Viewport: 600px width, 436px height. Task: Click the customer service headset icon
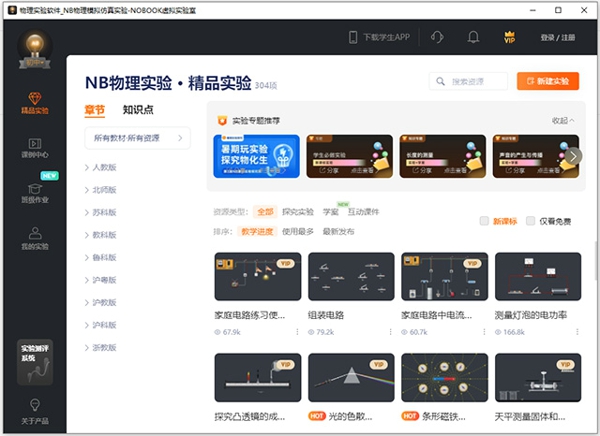coord(437,38)
